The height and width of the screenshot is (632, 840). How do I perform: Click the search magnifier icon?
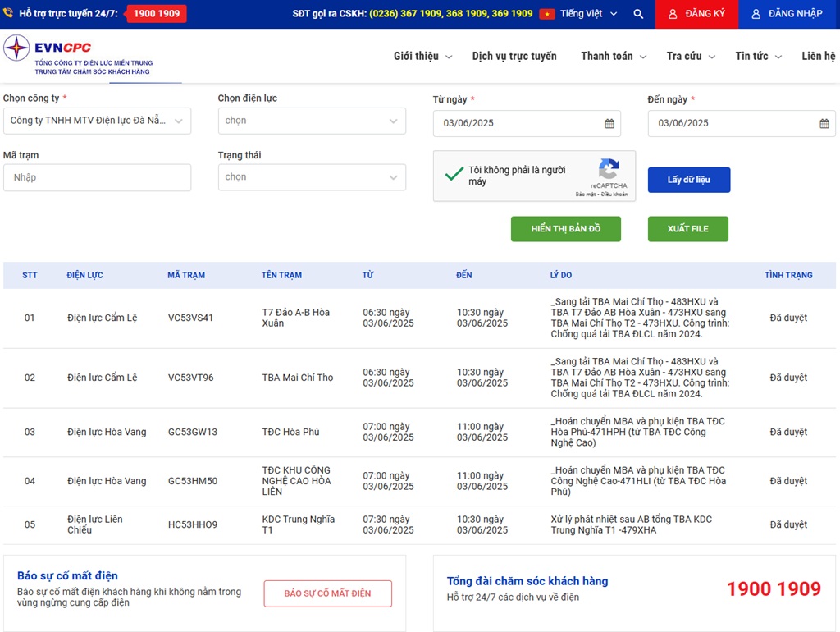(x=638, y=14)
